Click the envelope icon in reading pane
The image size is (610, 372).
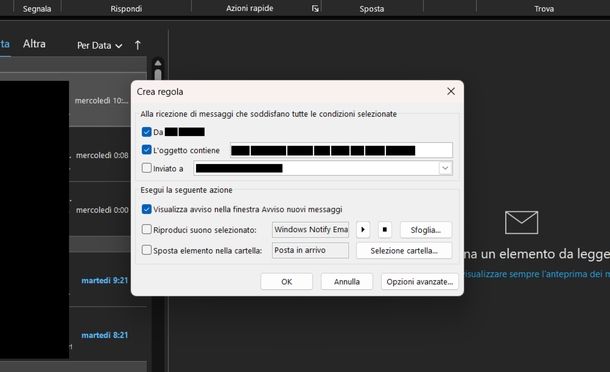pyautogui.click(x=521, y=222)
